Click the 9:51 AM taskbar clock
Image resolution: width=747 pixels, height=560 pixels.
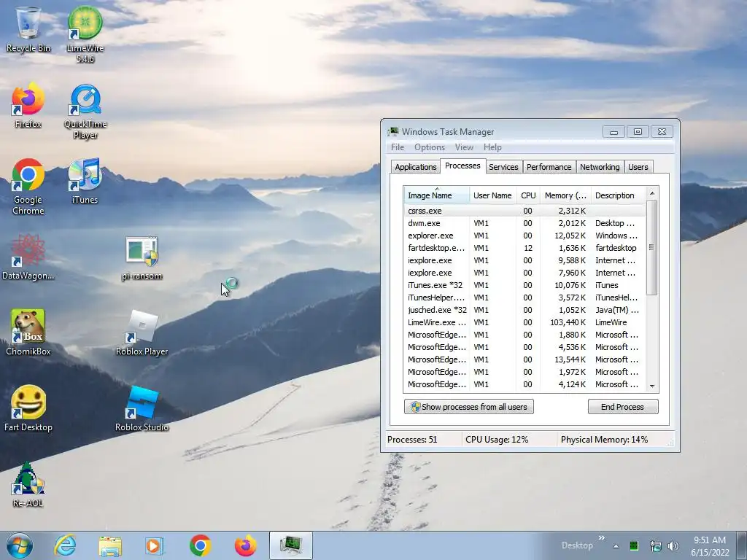tap(710, 545)
